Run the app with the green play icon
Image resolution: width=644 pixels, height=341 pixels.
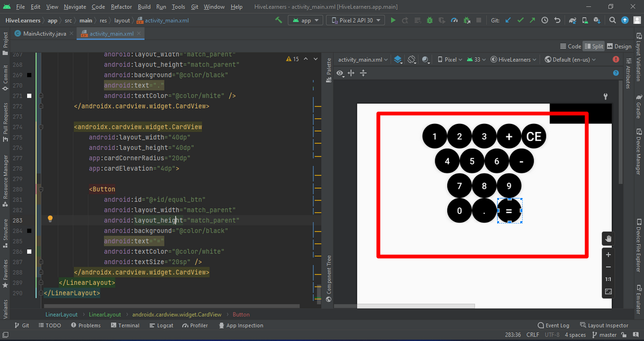pyautogui.click(x=393, y=20)
